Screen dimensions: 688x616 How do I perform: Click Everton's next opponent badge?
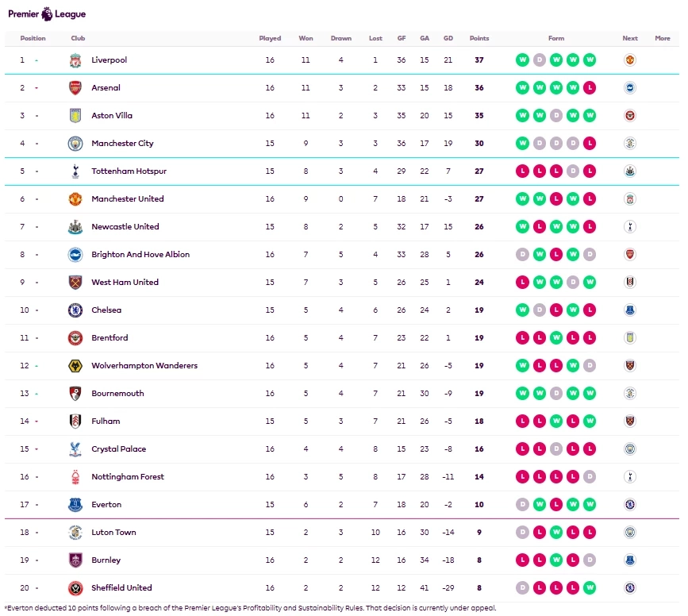click(x=630, y=505)
